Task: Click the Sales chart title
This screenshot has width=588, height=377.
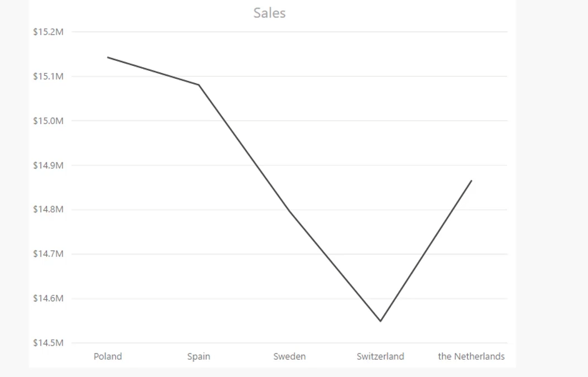Action: pyautogui.click(x=269, y=13)
